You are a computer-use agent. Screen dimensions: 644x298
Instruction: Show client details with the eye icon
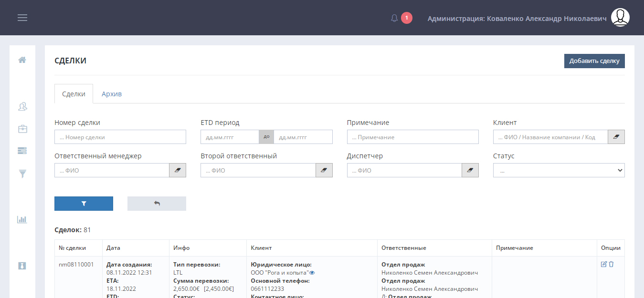[312, 273]
